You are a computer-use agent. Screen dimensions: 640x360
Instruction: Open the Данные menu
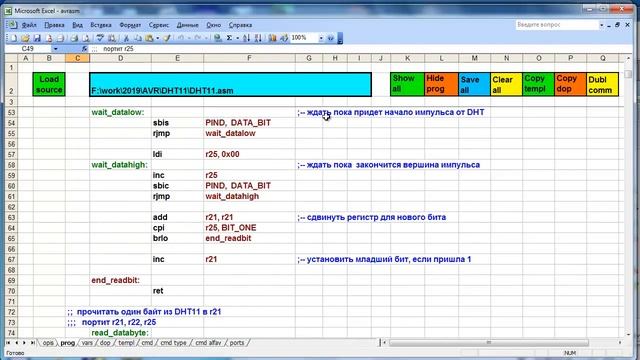pyautogui.click(x=187, y=25)
